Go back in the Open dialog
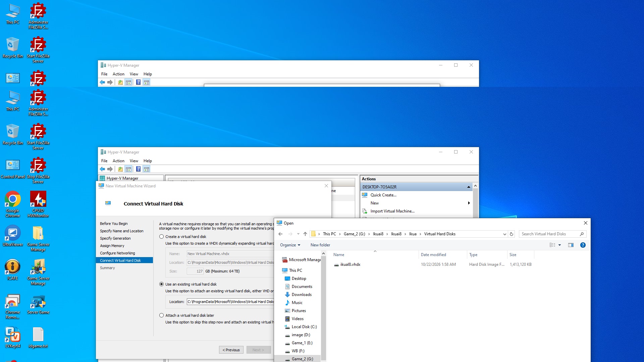 coord(280,234)
